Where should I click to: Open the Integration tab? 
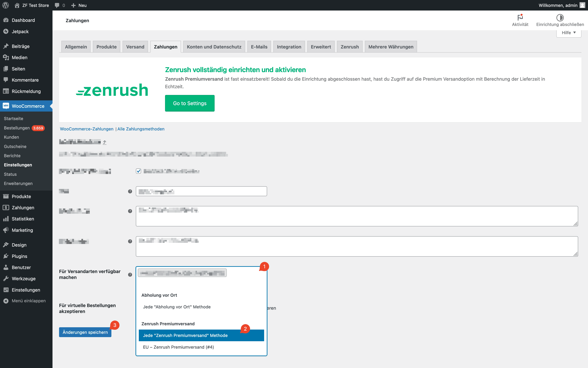(289, 47)
